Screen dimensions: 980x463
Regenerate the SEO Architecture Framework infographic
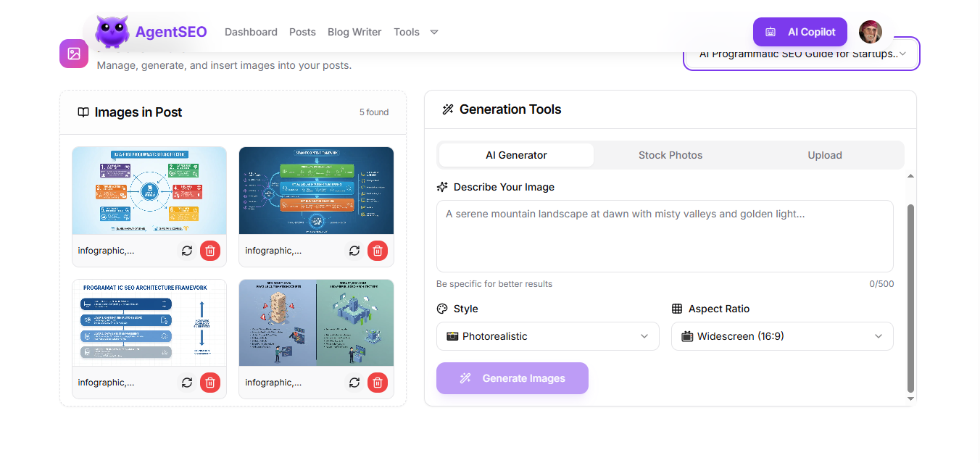tap(187, 383)
